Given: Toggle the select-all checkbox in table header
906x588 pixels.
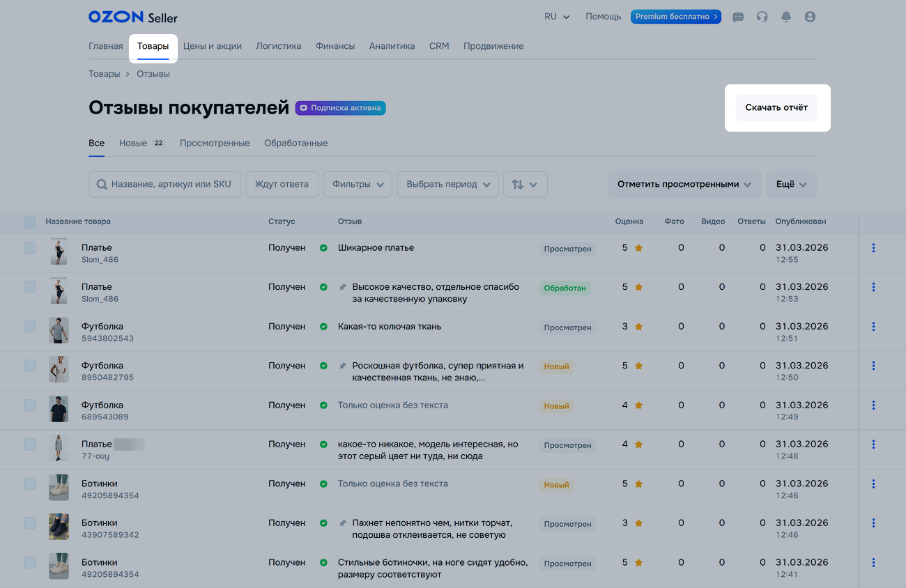Looking at the screenshot, I should point(30,222).
